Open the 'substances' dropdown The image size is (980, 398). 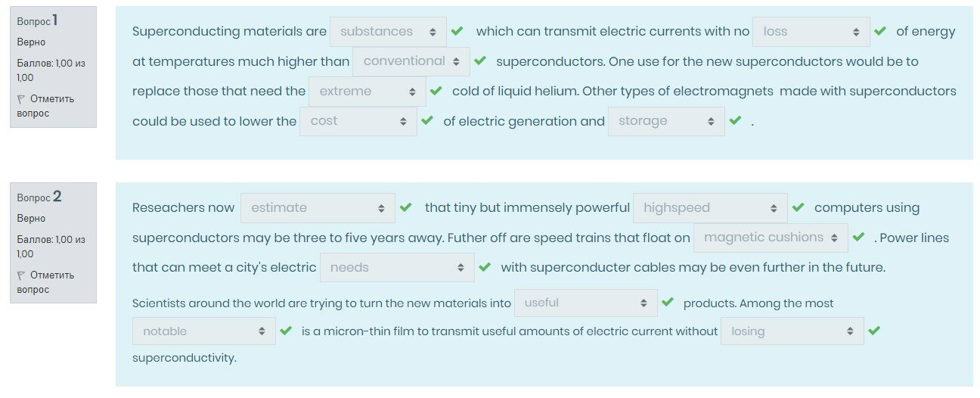pyautogui.click(x=388, y=32)
